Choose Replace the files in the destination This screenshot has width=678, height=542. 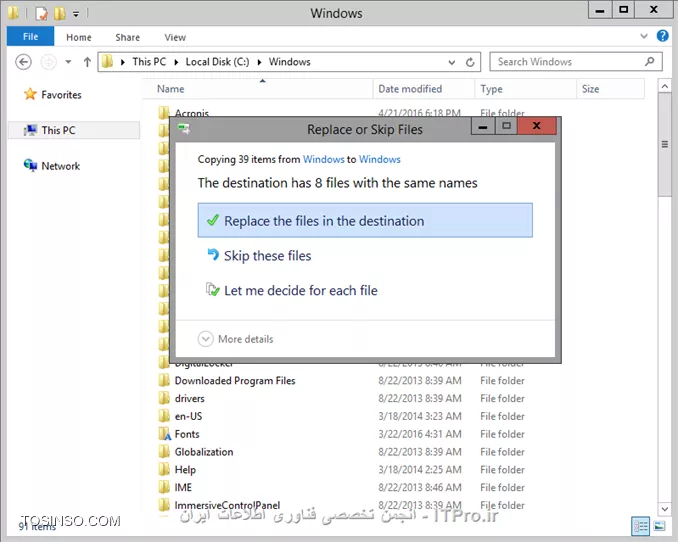point(365,221)
